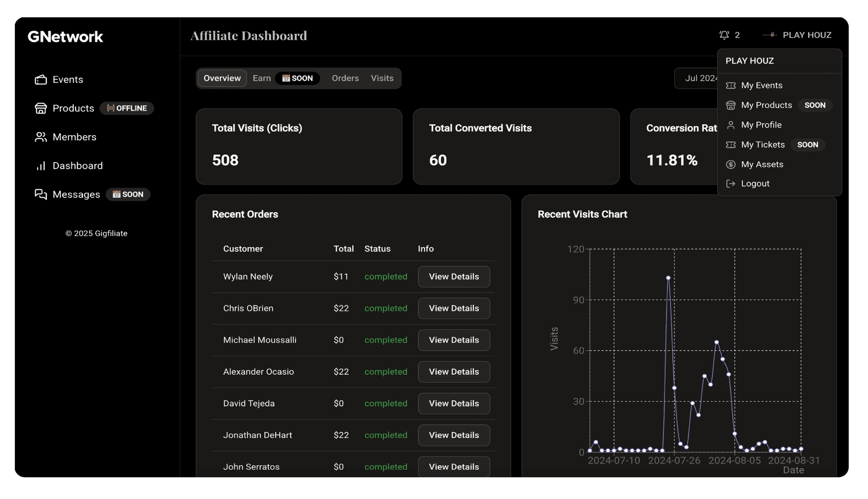Click the Products storefront icon
This screenshot has width=868, height=499.
(41, 108)
